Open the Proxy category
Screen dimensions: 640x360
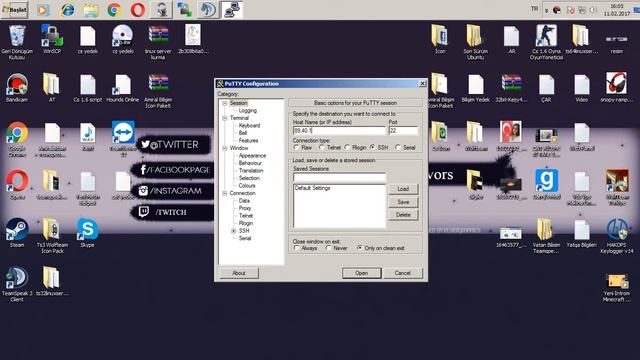pos(245,208)
